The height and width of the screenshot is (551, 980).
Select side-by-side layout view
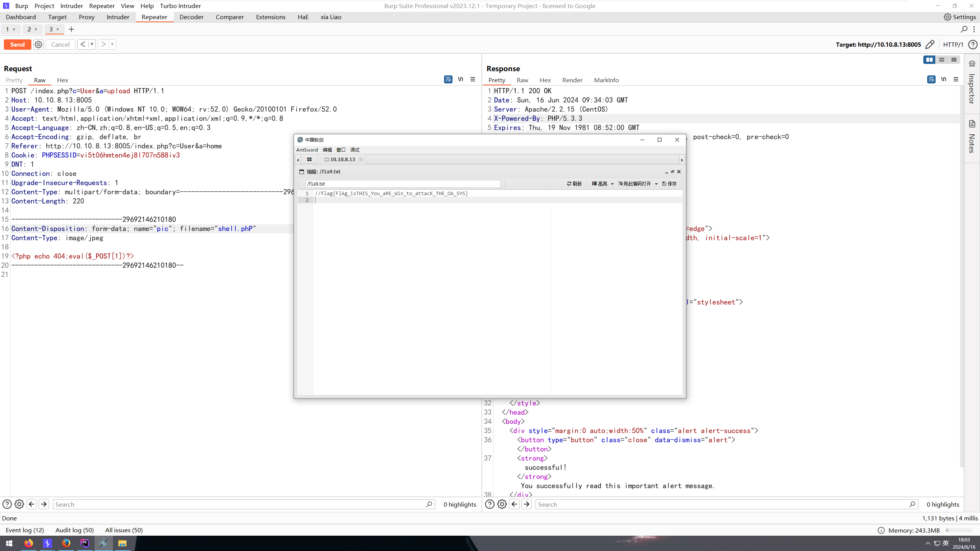pyautogui.click(x=929, y=60)
